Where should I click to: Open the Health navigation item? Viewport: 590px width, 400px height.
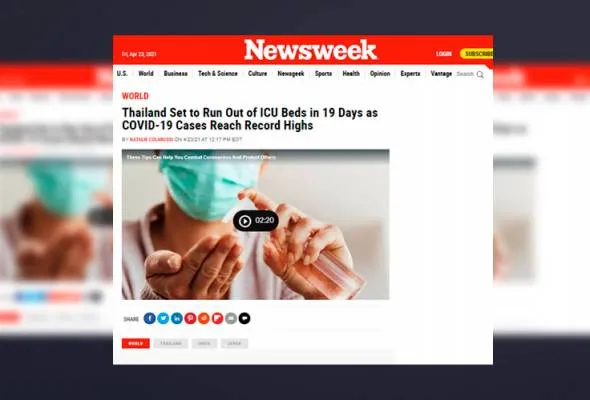click(351, 73)
